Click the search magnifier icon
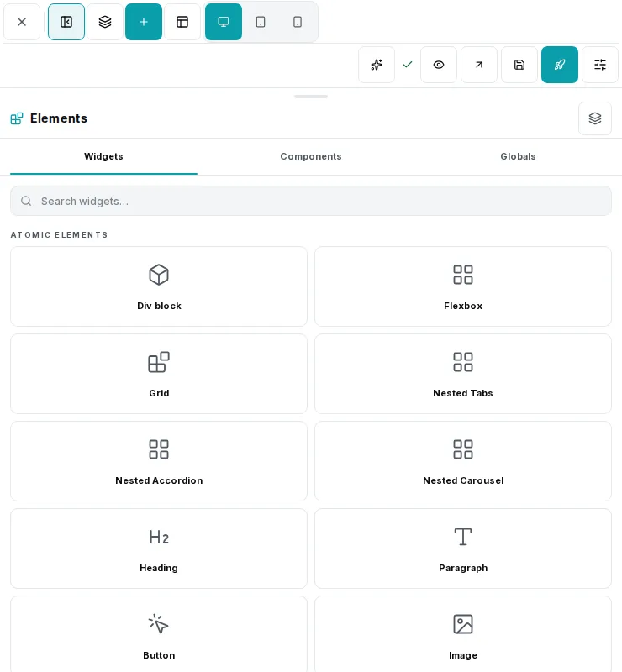Viewport: 622px width, 672px height. [26, 201]
